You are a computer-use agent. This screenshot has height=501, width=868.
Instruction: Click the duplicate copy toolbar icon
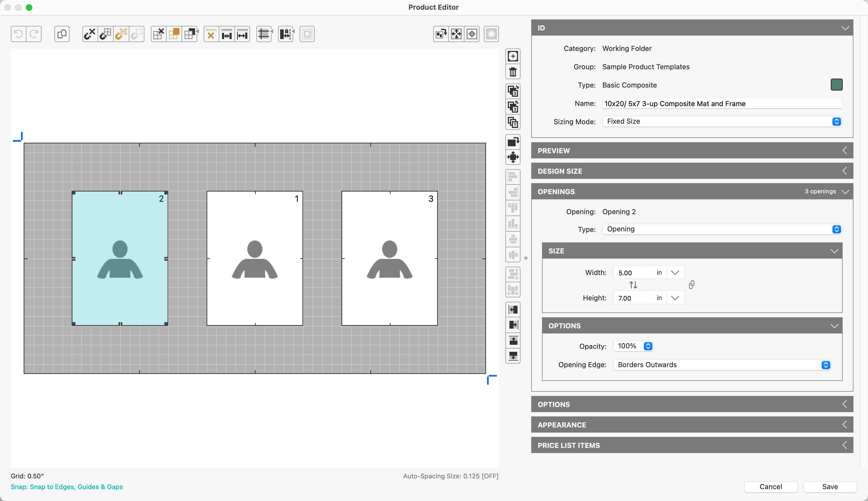click(62, 34)
